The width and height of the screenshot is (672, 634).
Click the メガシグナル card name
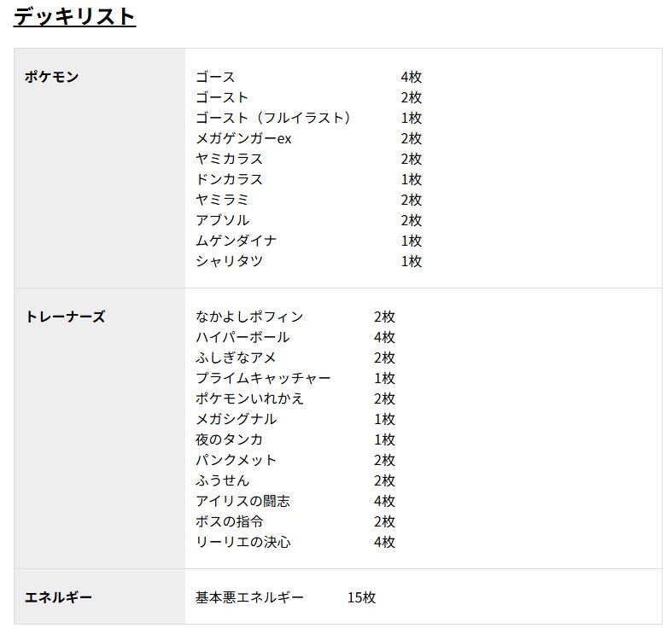click(x=237, y=419)
